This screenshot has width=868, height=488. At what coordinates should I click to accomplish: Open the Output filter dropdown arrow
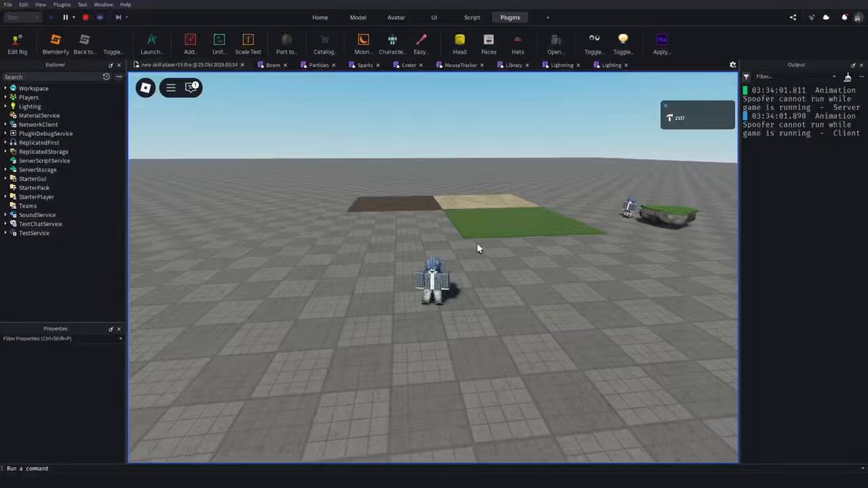pyautogui.click(x=834, y=77)
